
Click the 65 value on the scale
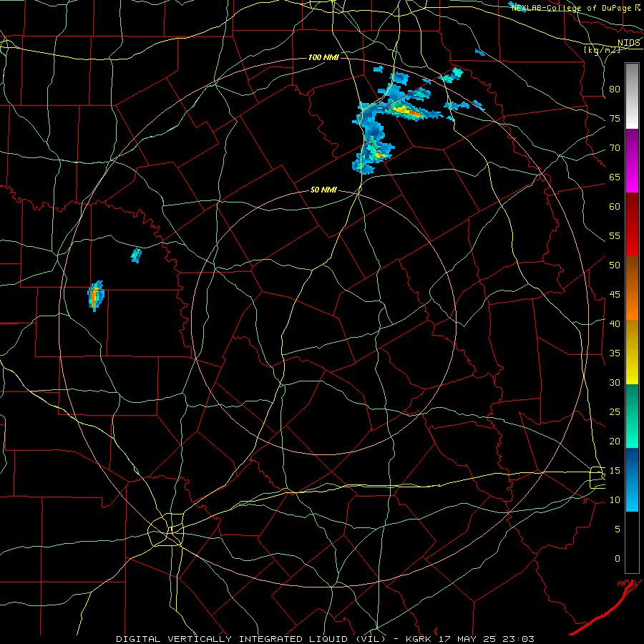tap(615, 177)
